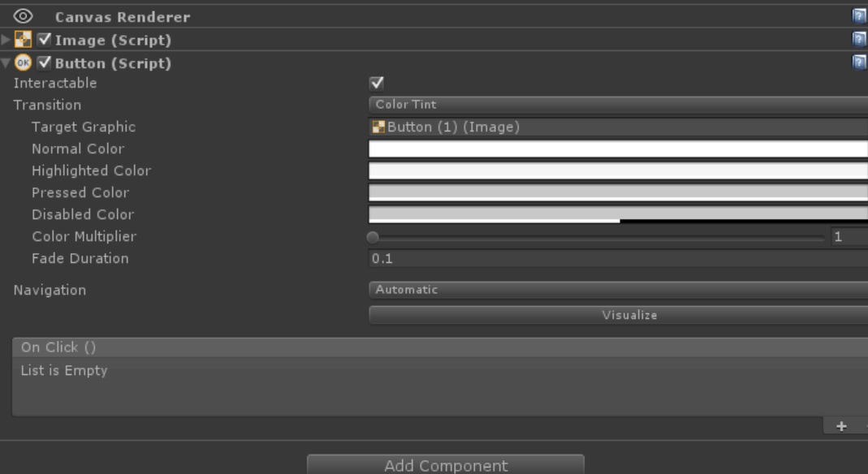868x474 pixels.
Task: Open the Normal Color swatch picker
Action: (x=619, y=149)
